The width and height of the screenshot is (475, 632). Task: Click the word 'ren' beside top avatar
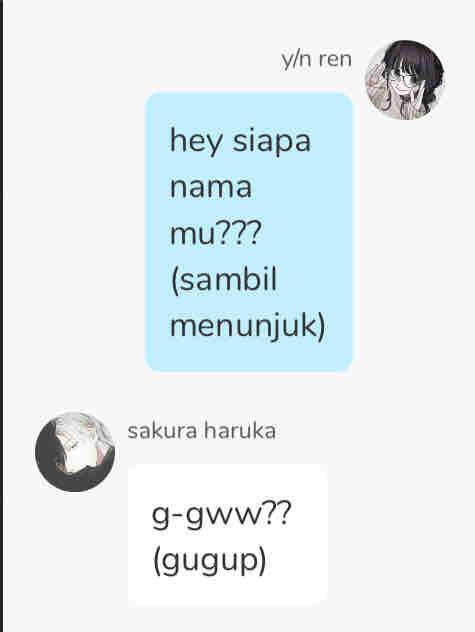(335, 60)
